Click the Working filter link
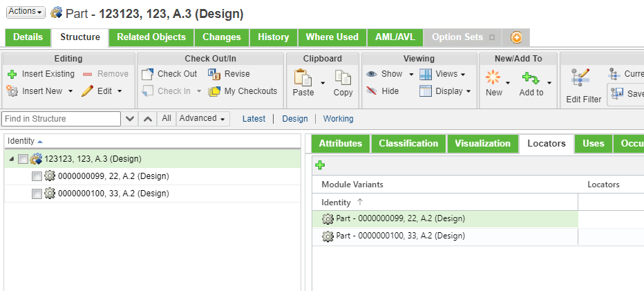This screenshot has height=291, width=644. 338,119
